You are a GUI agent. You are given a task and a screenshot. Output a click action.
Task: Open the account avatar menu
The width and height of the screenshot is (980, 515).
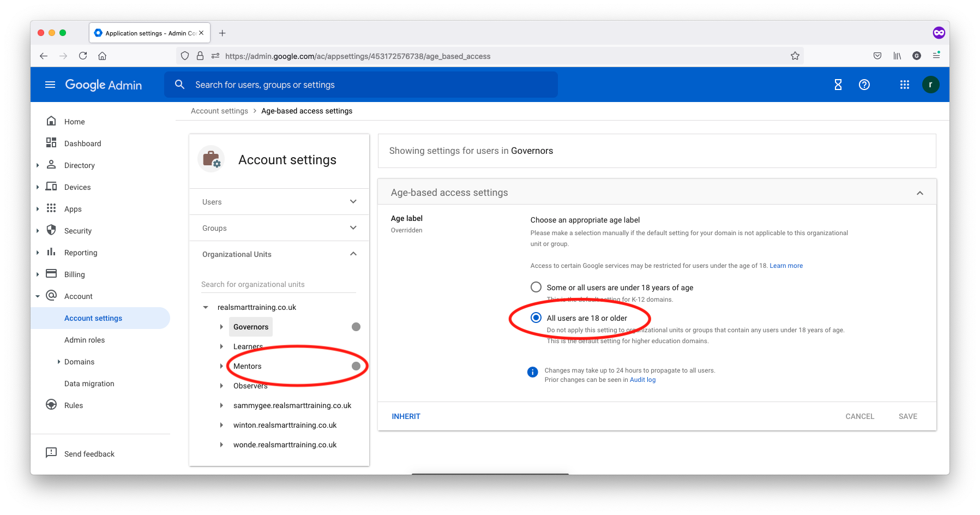pyautogui.click(x=930, y=85)
